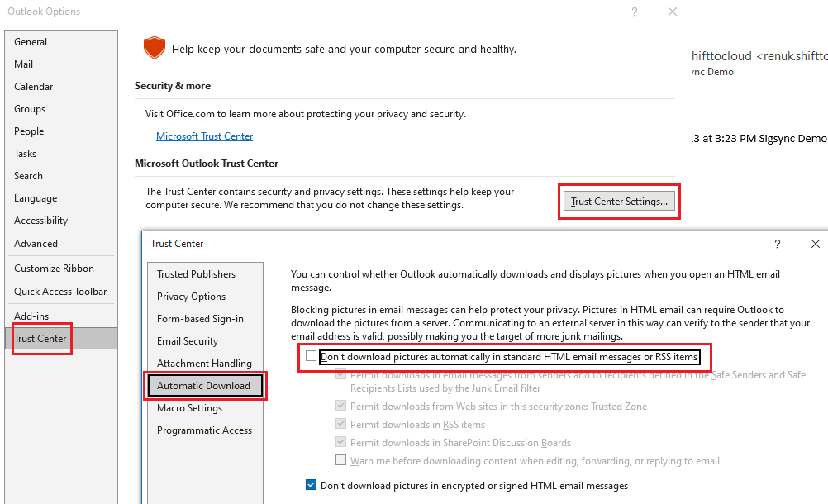The height and width of the screenshot is (504, 828).
Task: Click the Outlook Options help question mark icon
Action: click(635, 12)
